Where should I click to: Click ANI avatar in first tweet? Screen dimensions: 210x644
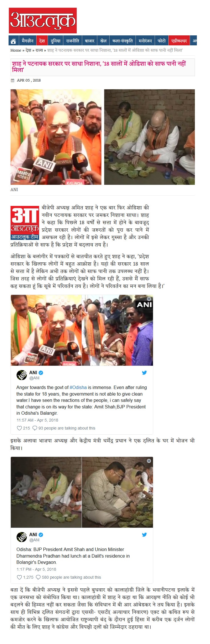click(x=22, y=375)
